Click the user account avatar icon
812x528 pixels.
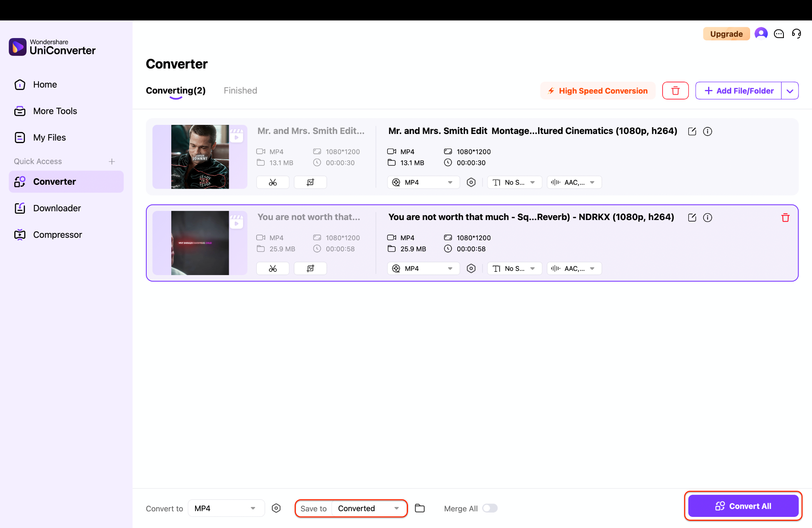tap(761, 34)
